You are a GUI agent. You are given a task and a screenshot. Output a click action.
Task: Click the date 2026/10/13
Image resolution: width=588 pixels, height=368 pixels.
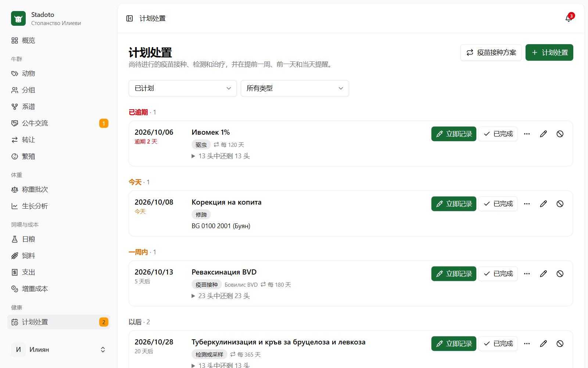point(154,272)
